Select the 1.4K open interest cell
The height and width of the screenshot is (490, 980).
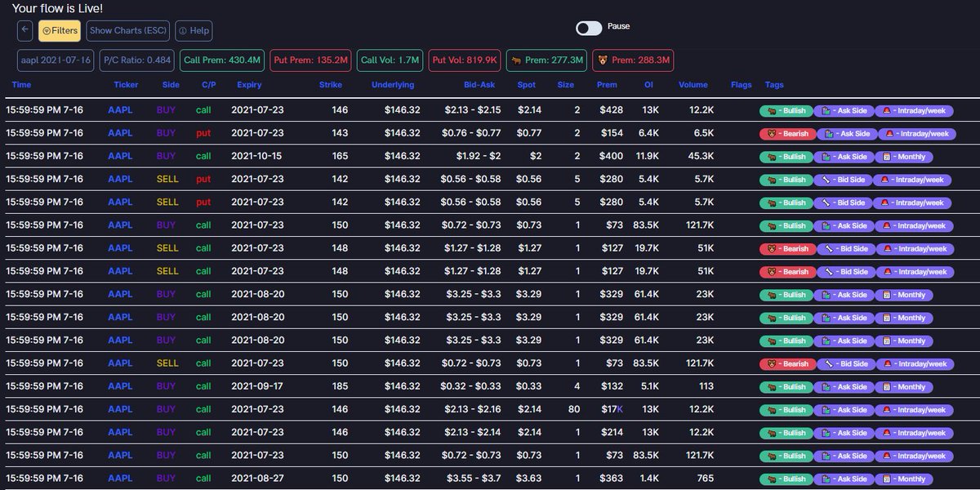coord(650,479)
